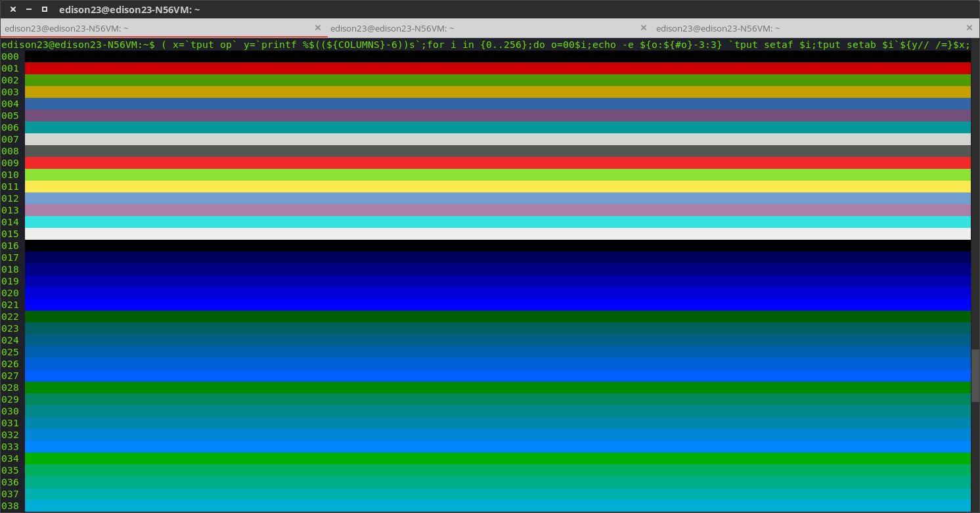The height and width of the screenshot is (513, 980).
Task: Close the second terminal tab
Action: click(644, 28)
